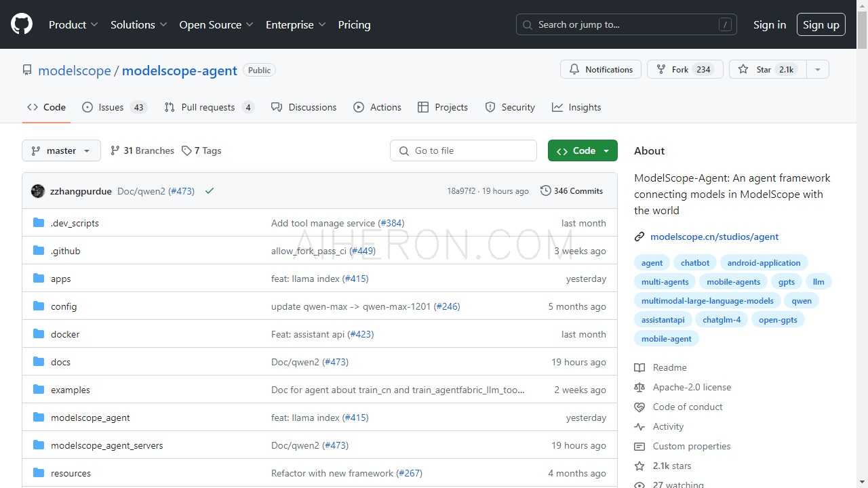Viewport: 868px width, 488px height.
Task: Open the green Code dropdown button
Action: coord(583,150)
